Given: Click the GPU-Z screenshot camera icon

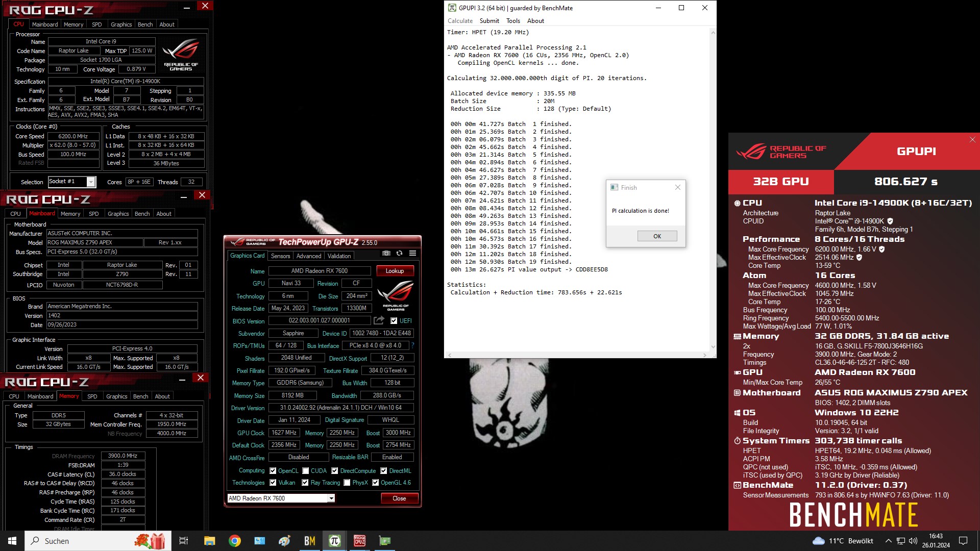Looking at the screenshot, I should point(386,254).
